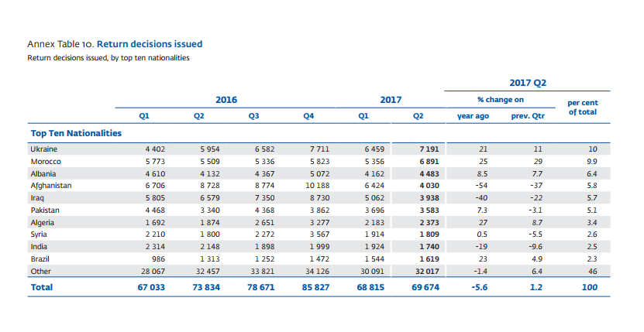Click the Brazil row label
Image resolution: width=644 pixels, height=332 pixels.
40,259
